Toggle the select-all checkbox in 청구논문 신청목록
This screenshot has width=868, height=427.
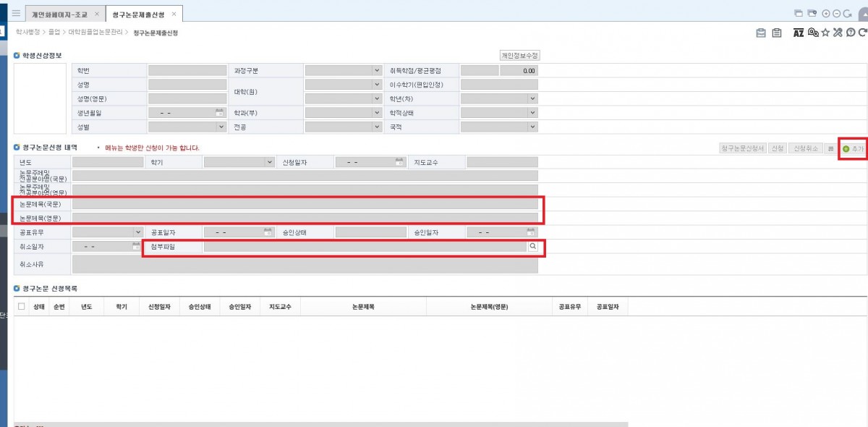click(x=21, y=307)
